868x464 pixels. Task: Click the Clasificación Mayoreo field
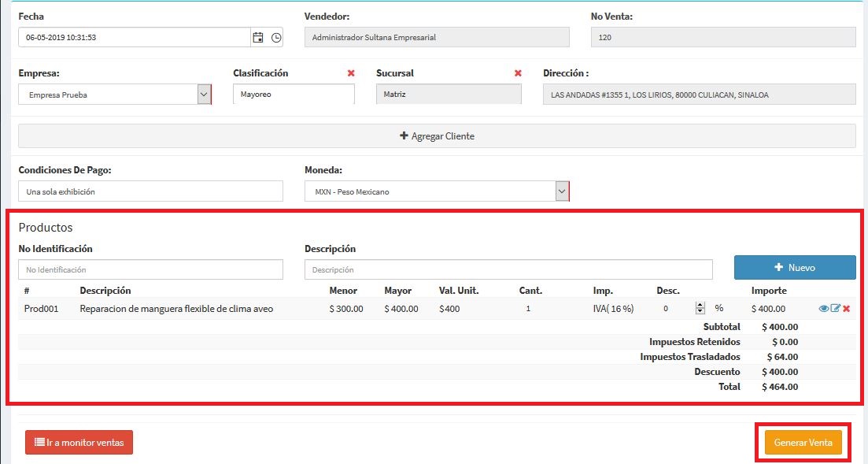(294, 95)
